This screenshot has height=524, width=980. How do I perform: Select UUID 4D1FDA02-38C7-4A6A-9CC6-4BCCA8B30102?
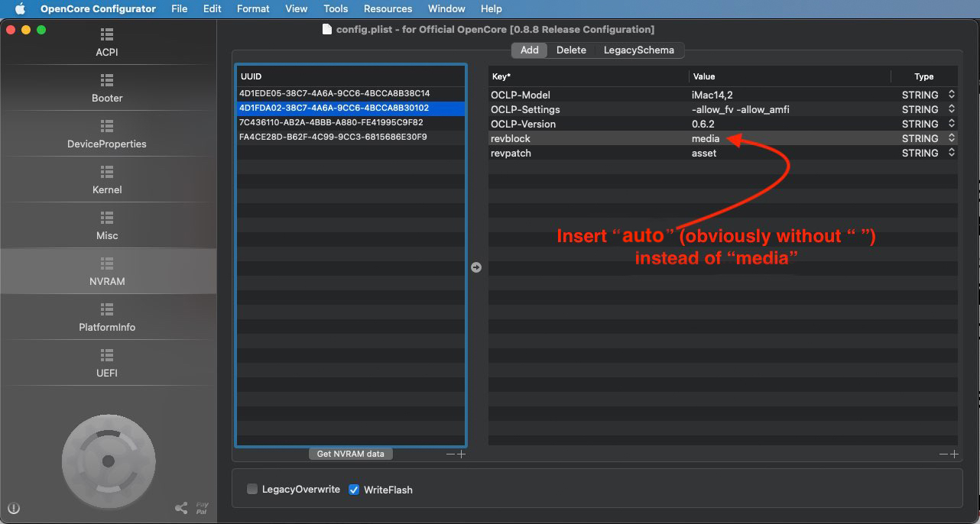(351, 108)
